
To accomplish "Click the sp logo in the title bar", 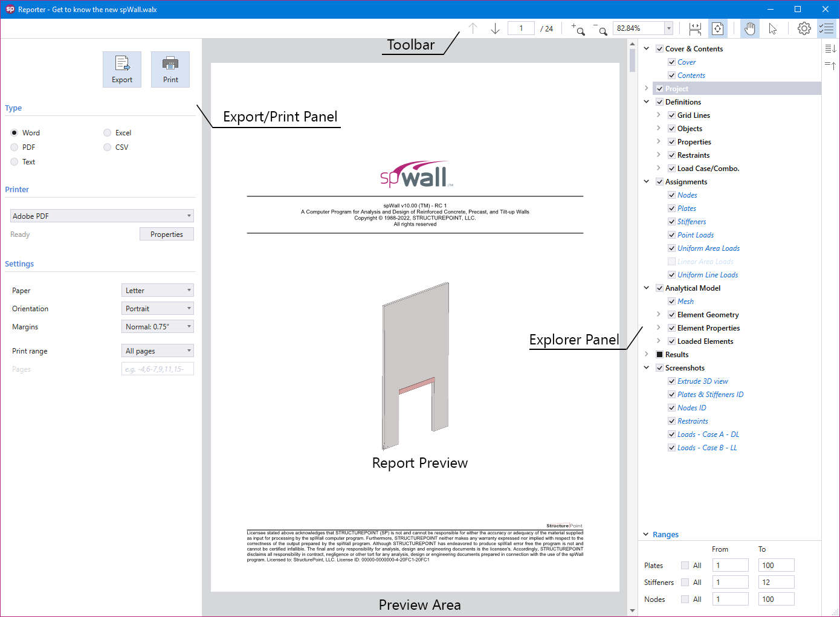I will point(10,9).
